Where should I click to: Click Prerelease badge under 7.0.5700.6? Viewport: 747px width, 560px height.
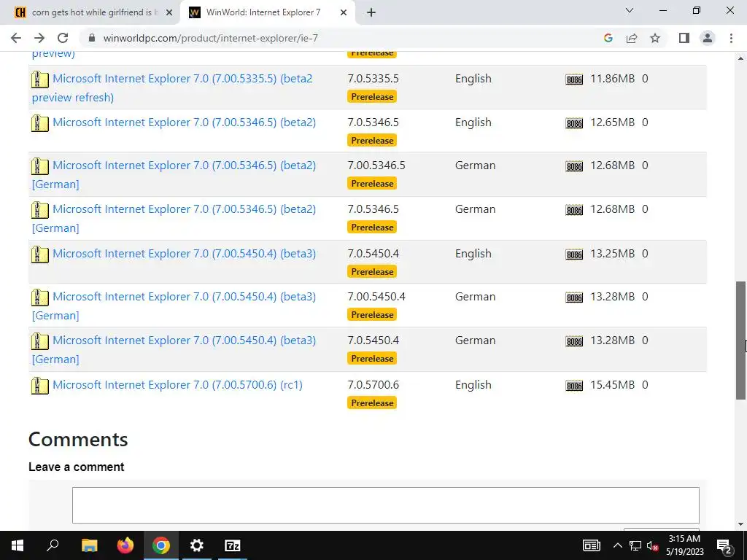tap(372, 402)
